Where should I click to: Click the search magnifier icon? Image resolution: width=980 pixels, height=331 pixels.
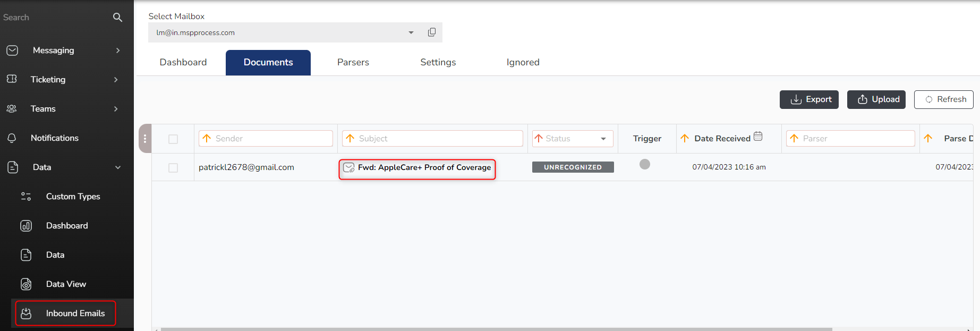click(117, 18)
